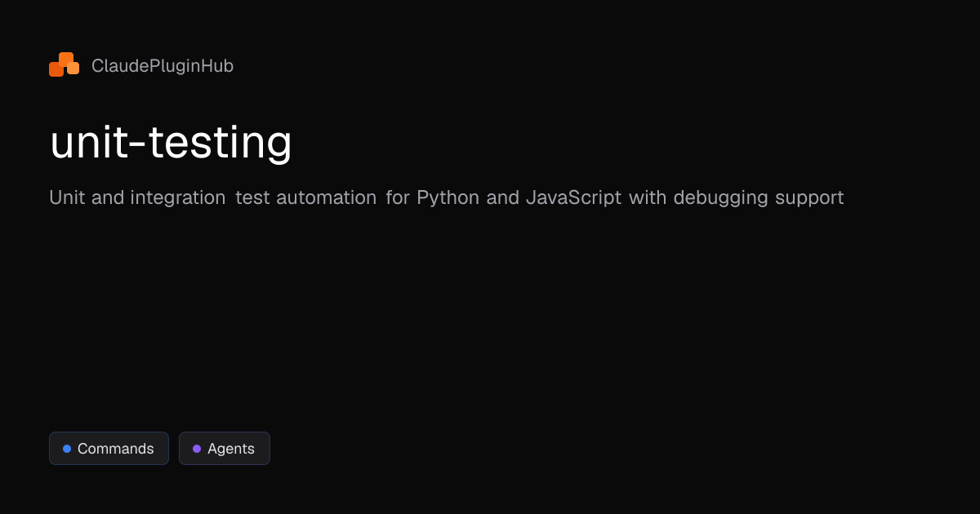Click the Agents label text
Viewport: 980px width, 514px height.
[231, 449]
